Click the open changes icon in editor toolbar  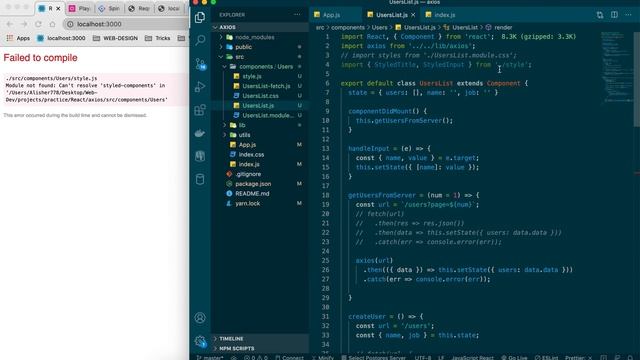(x=600, y=15)
